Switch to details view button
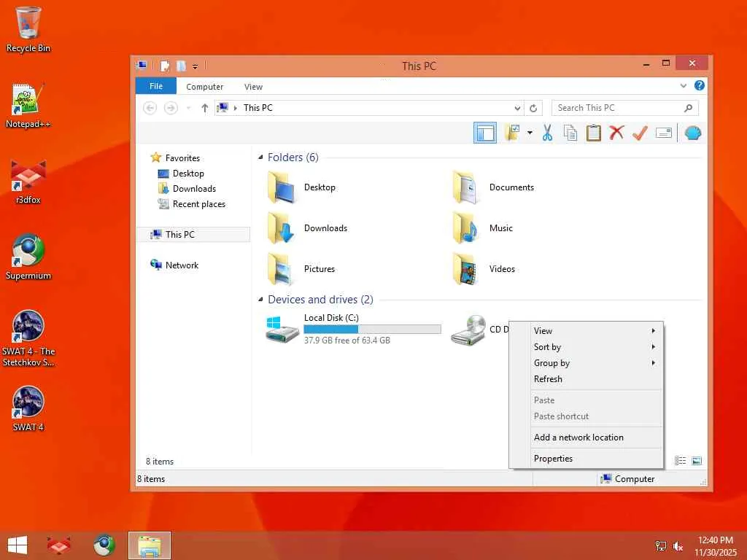The height and width of the screenshot is (560, 747). coord(681,461)
